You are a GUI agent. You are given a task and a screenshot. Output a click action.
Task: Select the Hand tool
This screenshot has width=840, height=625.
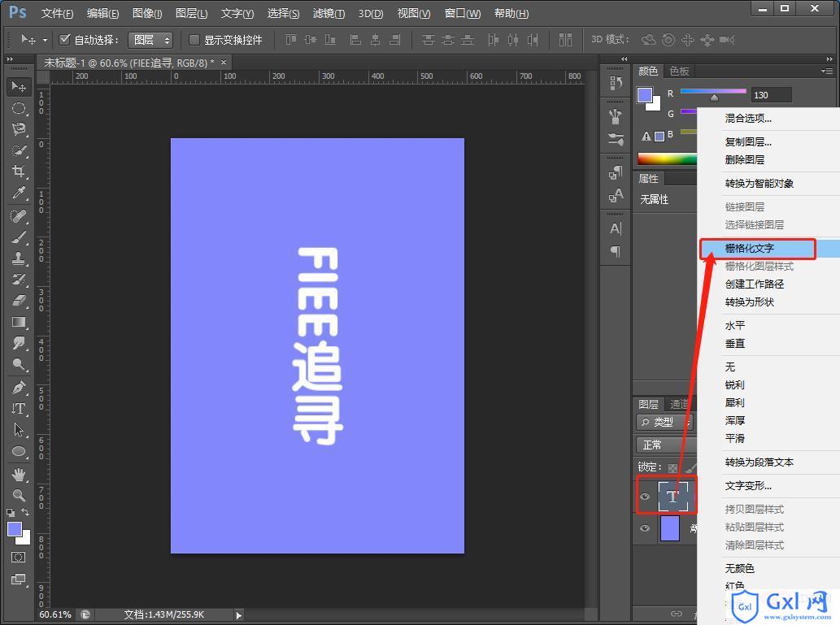coord(19,474)
